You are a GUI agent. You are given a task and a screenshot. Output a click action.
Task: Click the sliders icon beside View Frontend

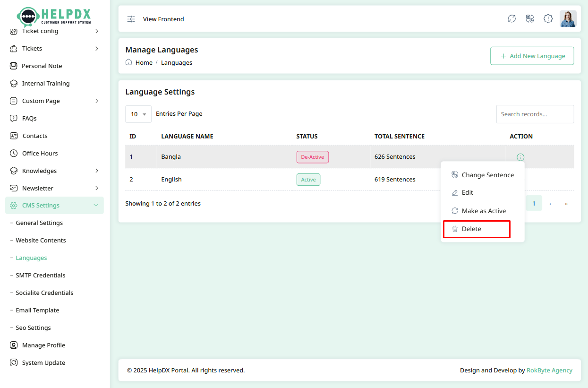coord(131,19)
